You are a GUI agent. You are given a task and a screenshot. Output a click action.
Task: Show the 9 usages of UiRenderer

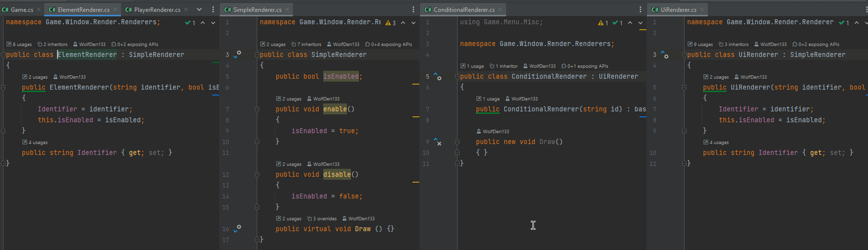pyautogui.click(x=700, y=44)
